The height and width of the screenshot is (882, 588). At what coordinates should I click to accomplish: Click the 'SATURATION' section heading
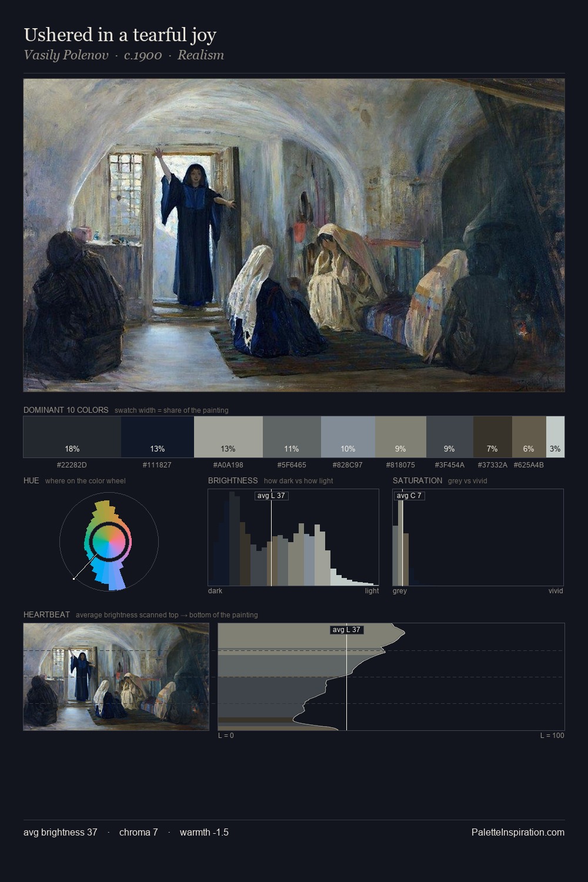tap(417, 480)
